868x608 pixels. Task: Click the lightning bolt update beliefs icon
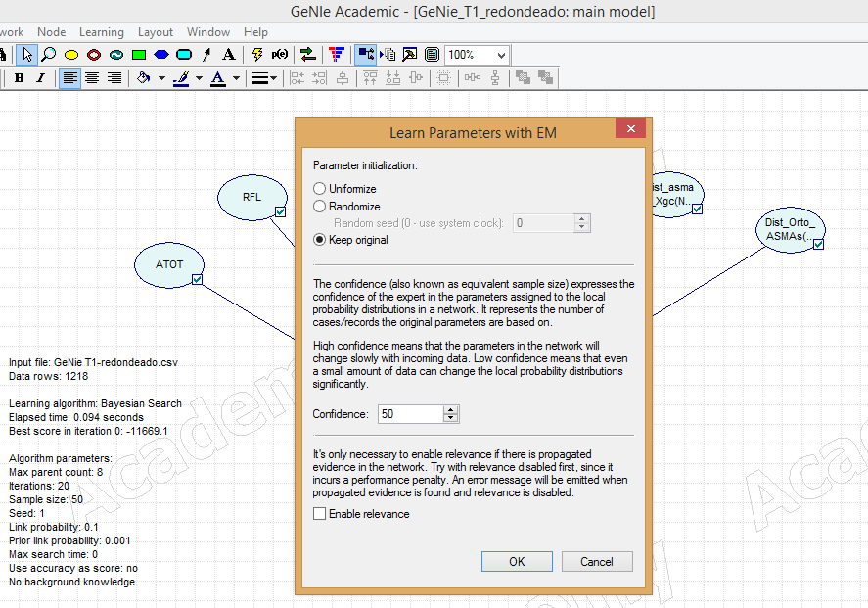(x=257, y=55)
